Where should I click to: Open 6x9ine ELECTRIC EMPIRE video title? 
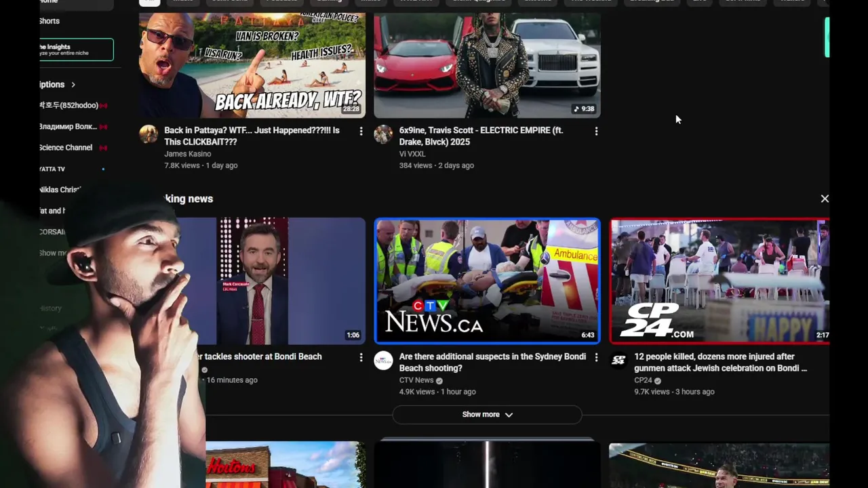tap(481, 136)
